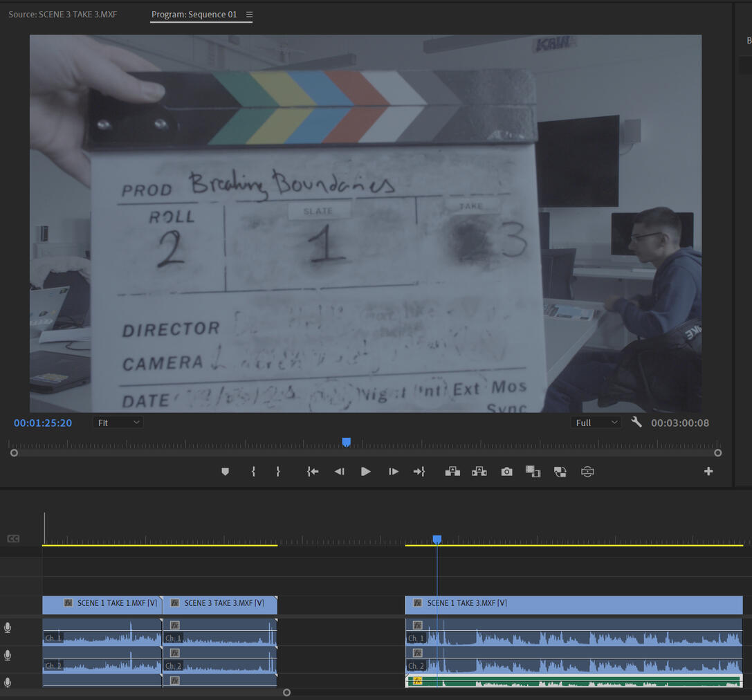752x700 pixels.
Task: Click the Go to In point button
Action: 313,472
